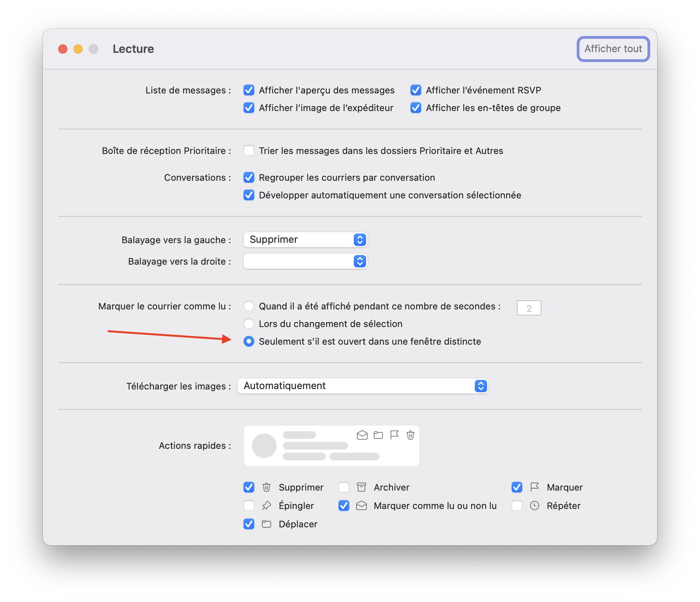This screenshot has height=602, width=700.
Task: Click the envelope icon beside Marquer comme lu
Action: pos(361,505)
